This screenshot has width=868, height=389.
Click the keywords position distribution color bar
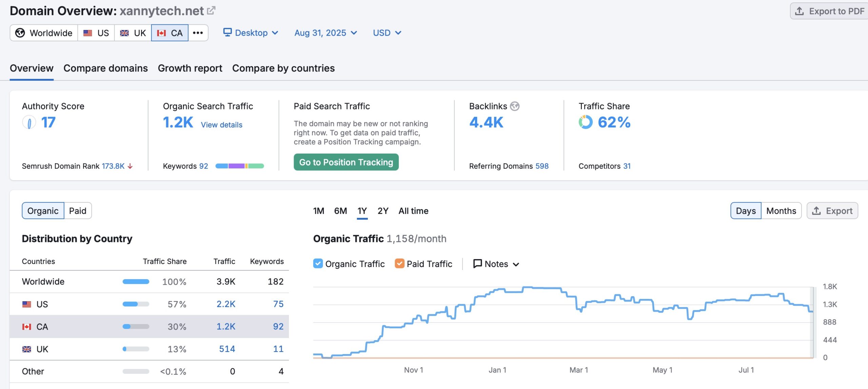pos(240,166)
